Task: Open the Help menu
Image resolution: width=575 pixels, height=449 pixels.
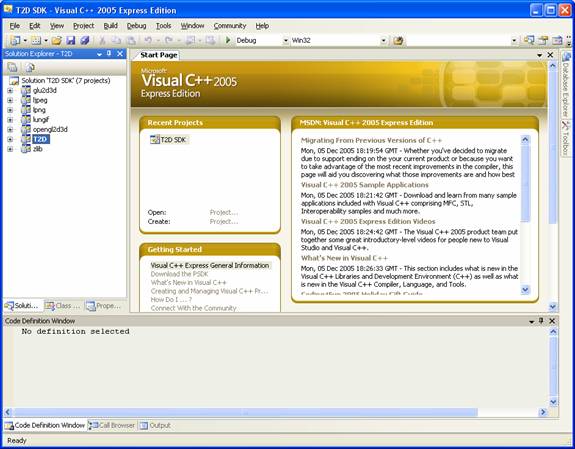Action: click(262, 26)
